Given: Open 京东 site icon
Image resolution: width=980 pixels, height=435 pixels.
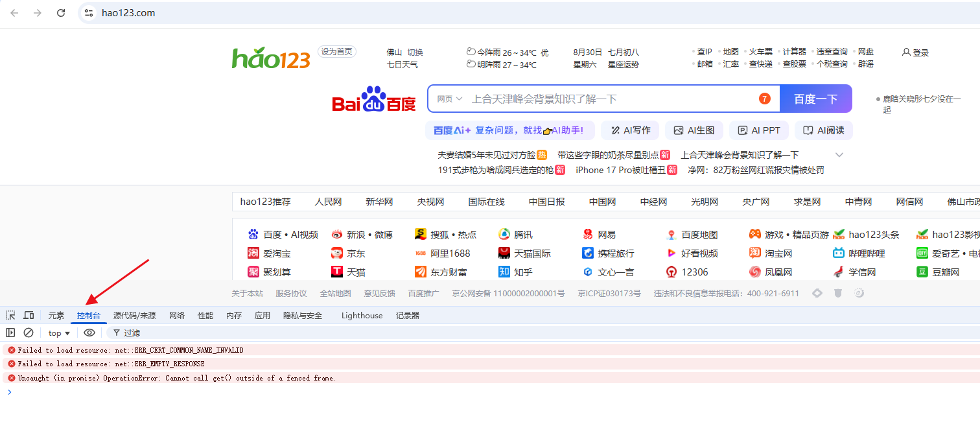Looking at the screenshot, I should [337, 253].
